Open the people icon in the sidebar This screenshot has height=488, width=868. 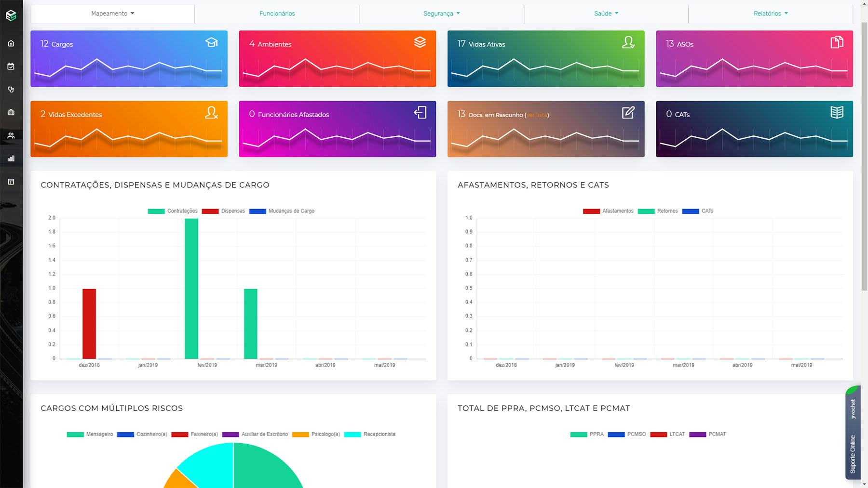click(11, 135)
